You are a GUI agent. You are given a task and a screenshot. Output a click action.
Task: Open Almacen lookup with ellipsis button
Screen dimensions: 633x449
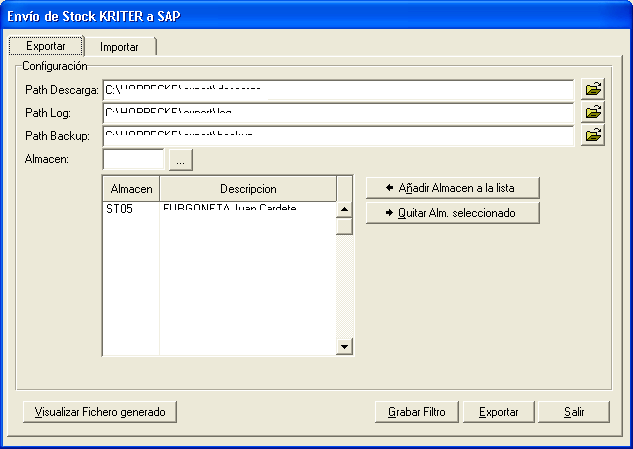coord(180,160)
